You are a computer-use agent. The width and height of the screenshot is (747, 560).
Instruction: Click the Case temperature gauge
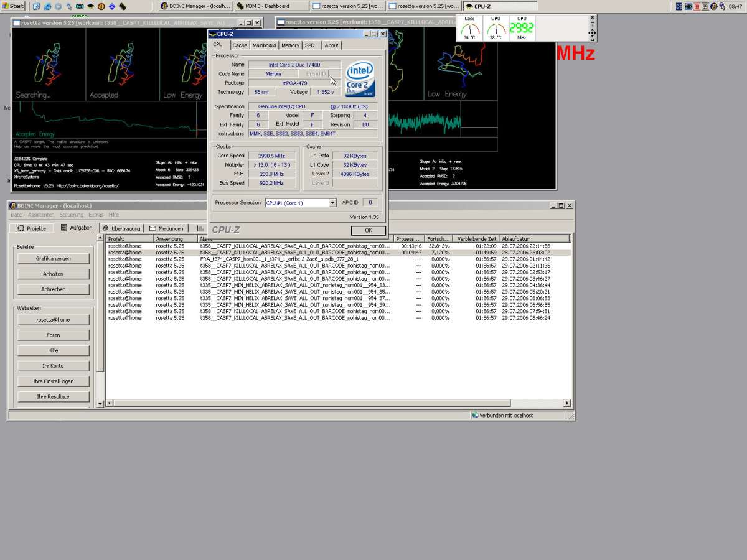(469, 29)
